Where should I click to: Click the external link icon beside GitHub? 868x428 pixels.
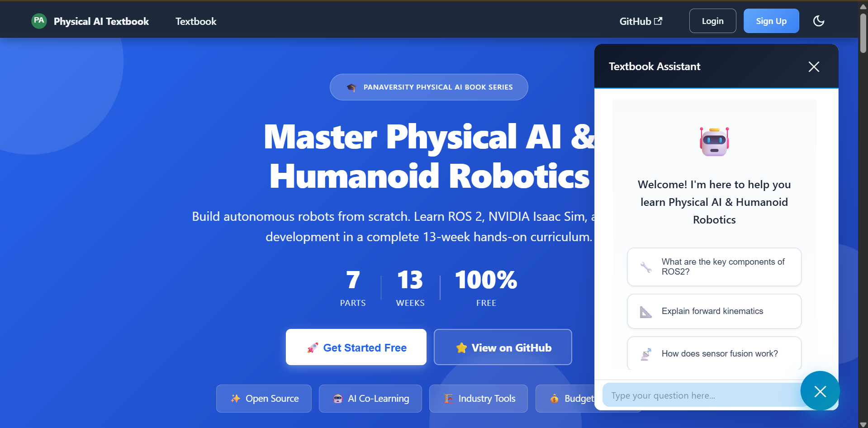pos(658,21)
